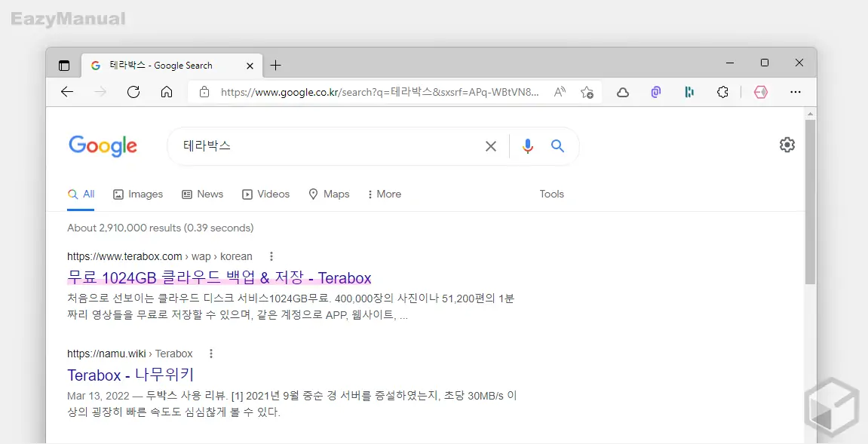
Task: Enable Read aloud in address bar
Action: 560,92
